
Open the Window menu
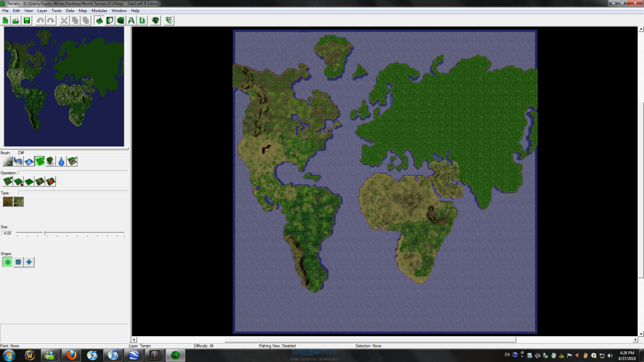[119, 11]
